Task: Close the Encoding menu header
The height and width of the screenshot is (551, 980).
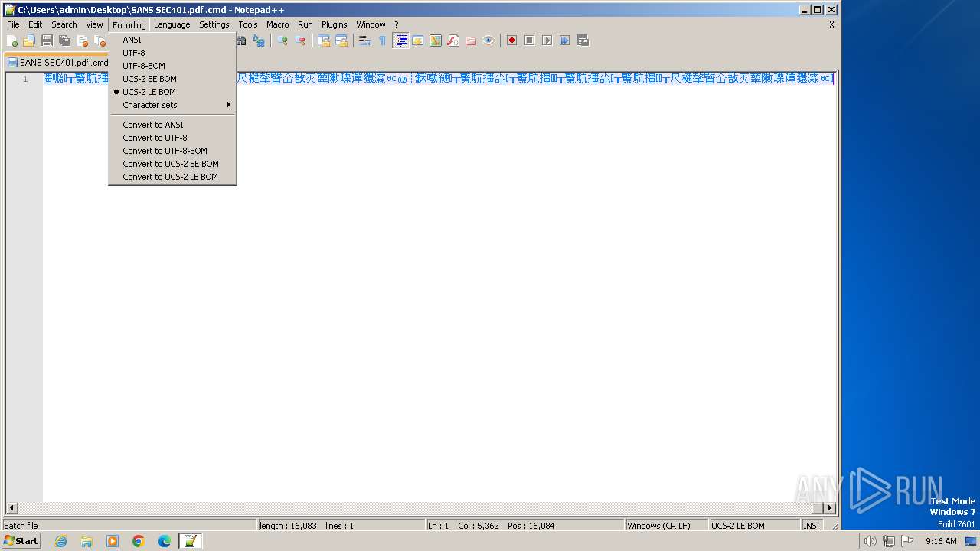Action: point(129,24)
